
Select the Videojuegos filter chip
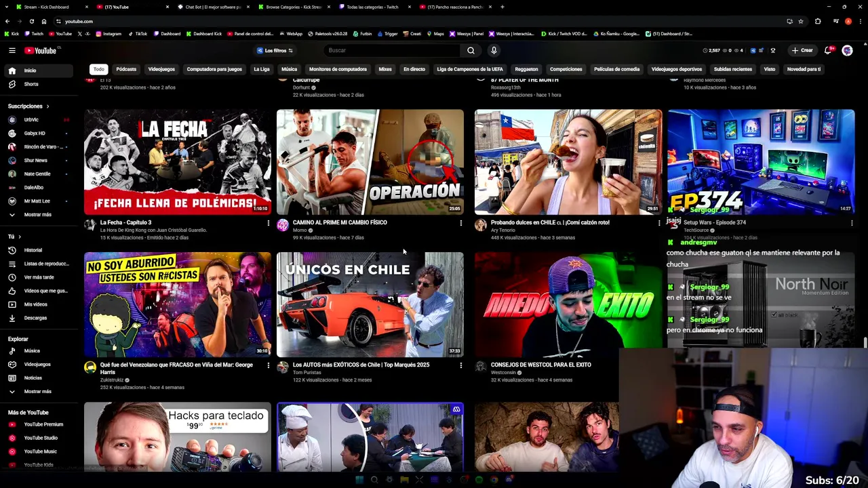pyautogui.click(x=161, y=69)
